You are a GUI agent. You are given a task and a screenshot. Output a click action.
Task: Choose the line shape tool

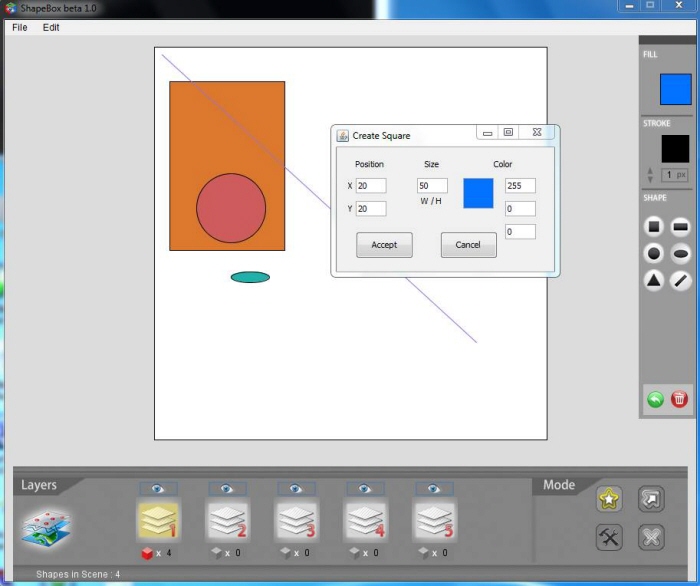680,281
